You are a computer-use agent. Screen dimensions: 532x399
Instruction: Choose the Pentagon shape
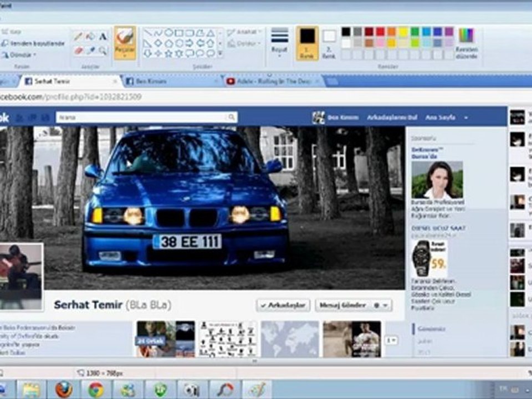tap(168, 43)
